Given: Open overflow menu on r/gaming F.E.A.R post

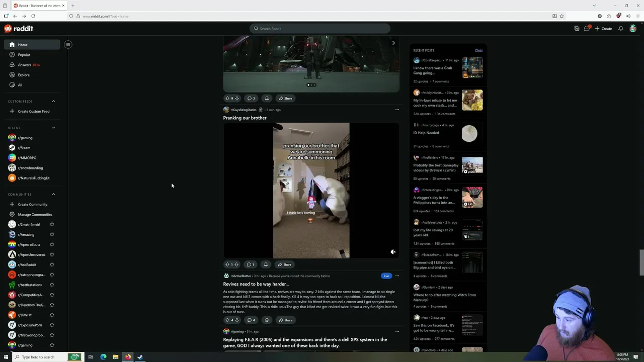Looking at the screenshot, I should click(x=397, y=331).
